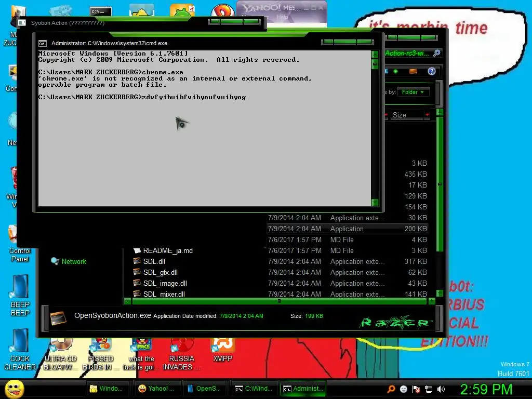Click the SDL_image.dll file icon

[137, 283]
